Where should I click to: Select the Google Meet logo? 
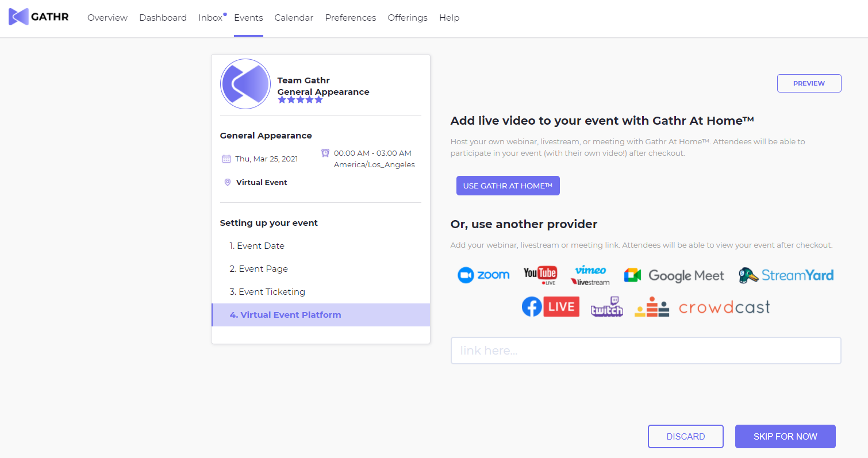coord(674,276)
